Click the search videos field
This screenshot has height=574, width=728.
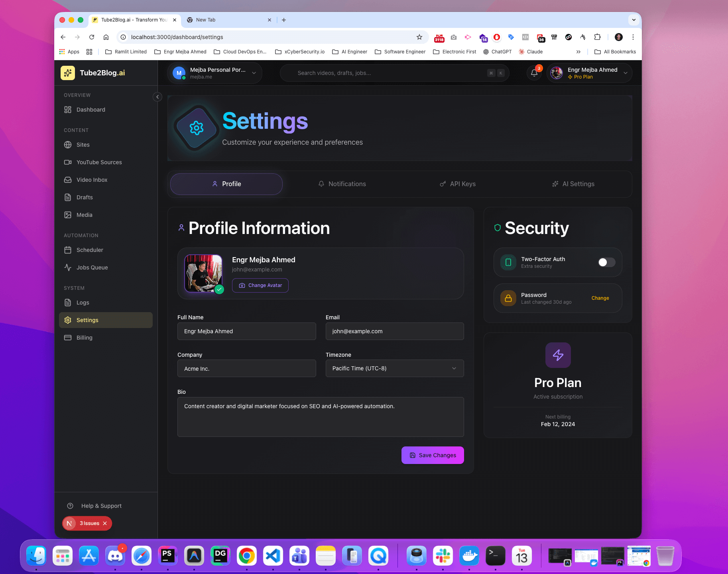(x=394, y=73)
